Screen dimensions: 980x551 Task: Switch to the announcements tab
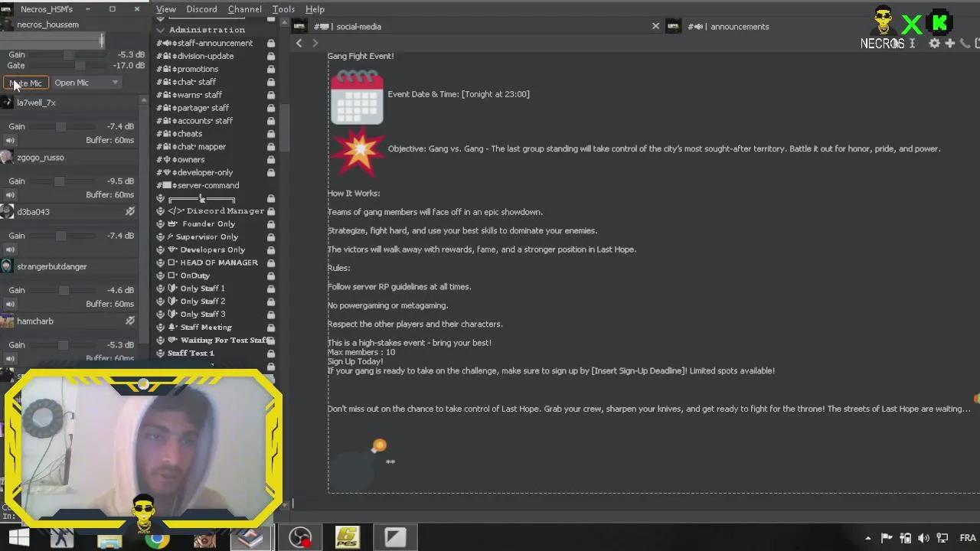click(x=739, y=26)
